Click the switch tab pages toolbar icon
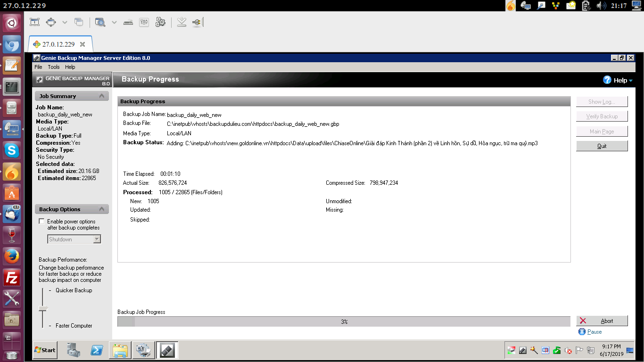Screen dimensions: 644x362 tap(79, 22)
